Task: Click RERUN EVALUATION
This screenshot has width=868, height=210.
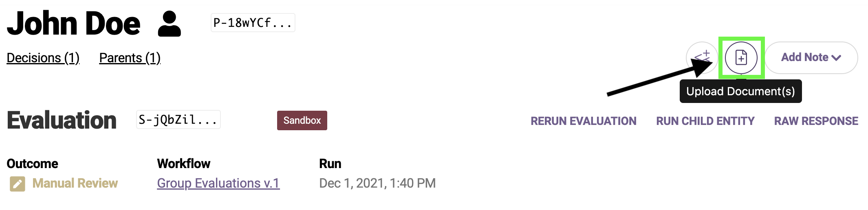Action: (584, 121)
